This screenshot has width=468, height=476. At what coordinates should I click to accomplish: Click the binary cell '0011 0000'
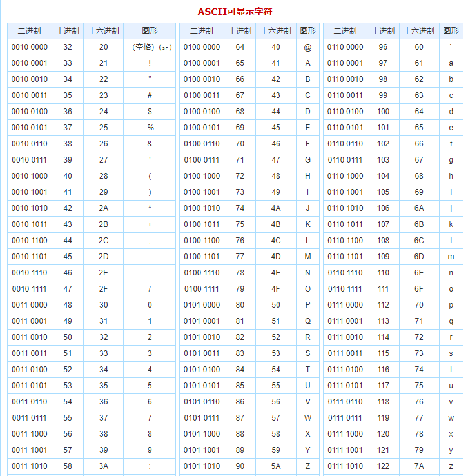coord(30,305)
